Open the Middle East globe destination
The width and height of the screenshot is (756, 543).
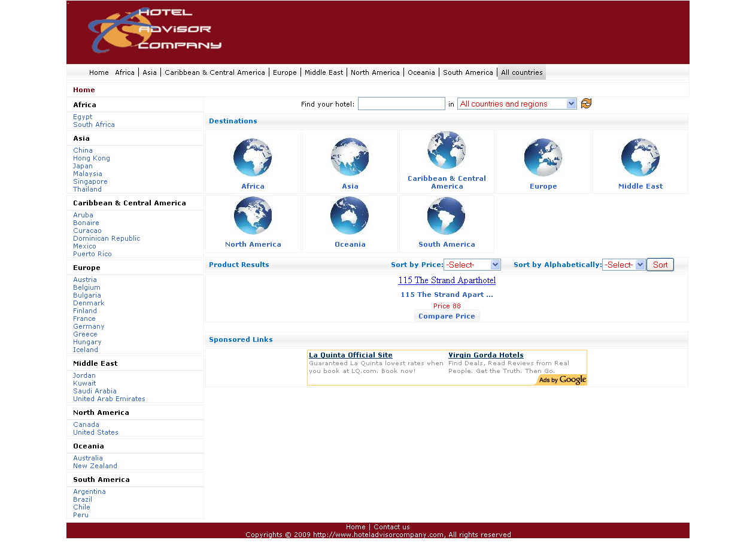point(640,157)
